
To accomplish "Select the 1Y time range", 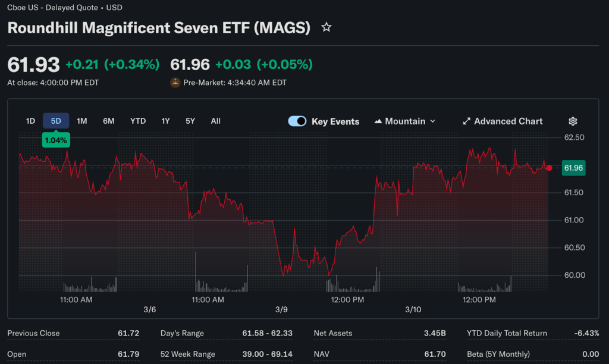I will click(165, 121).
